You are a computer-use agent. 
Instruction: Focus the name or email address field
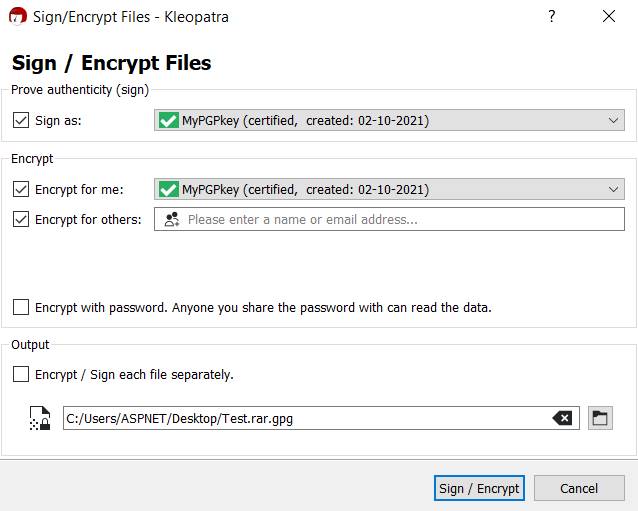coord(389,219)
